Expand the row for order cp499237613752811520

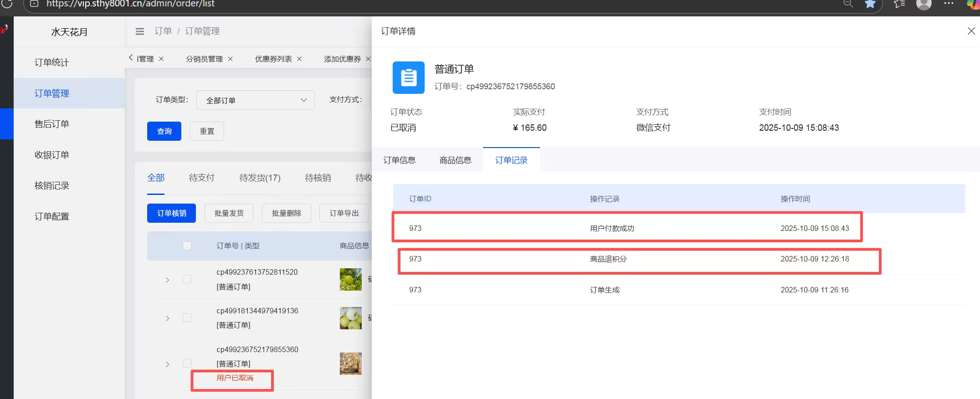pos(167,280)
